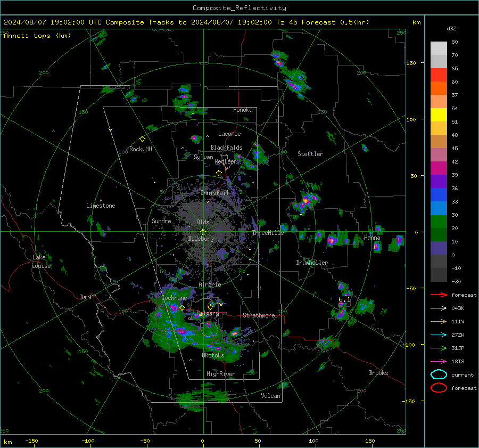Click the Sylvan label on map
Screen dimensions: 479x448
click(203, 157)
